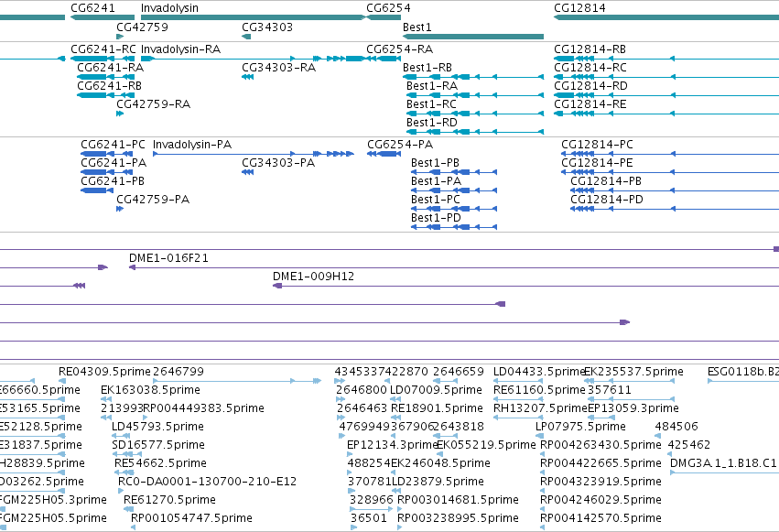This screenshot has height=532, width=779.
Task: Select the DME1-009H12 clone label
Action: (313, 277)
